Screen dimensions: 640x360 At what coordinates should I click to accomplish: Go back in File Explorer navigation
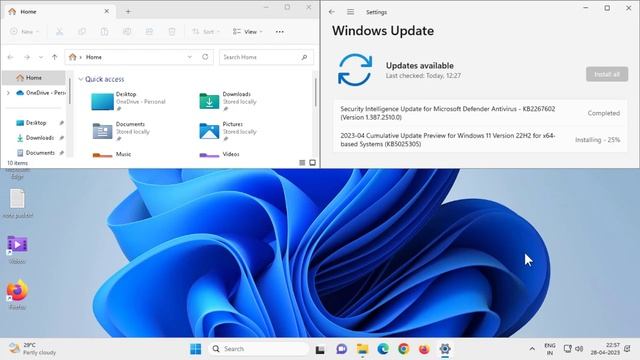[11, 57]
